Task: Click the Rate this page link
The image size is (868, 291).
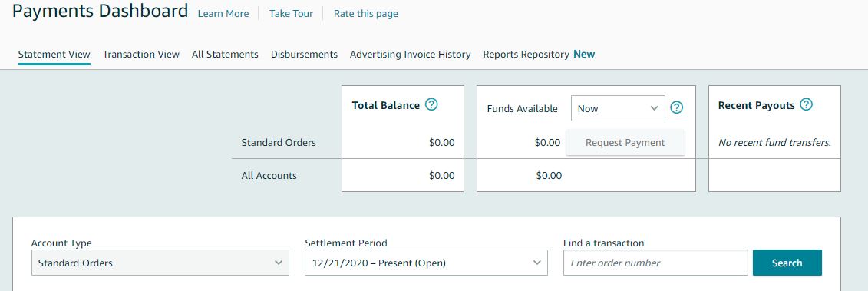Action: pos(366,13)
